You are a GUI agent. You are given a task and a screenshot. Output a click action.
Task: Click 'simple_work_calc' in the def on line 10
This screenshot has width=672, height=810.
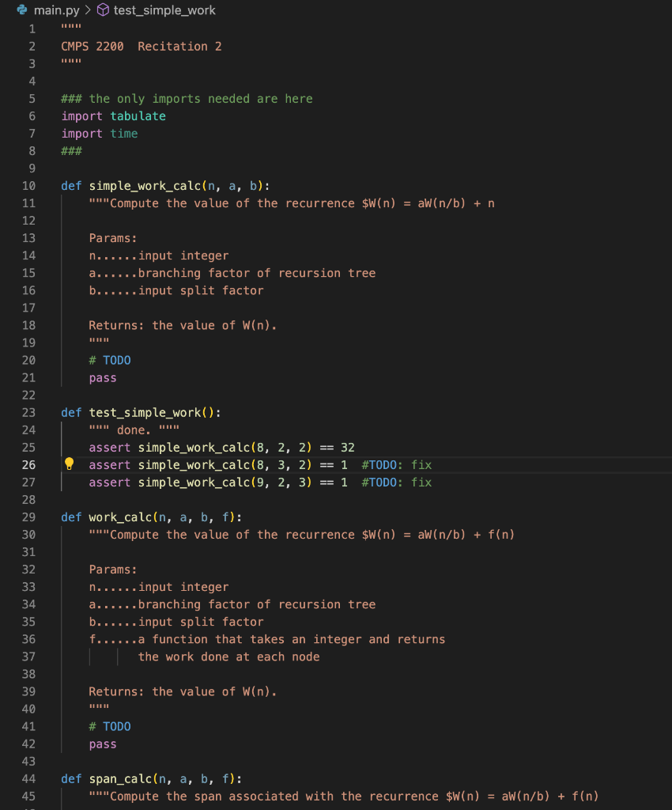(145, 186)
